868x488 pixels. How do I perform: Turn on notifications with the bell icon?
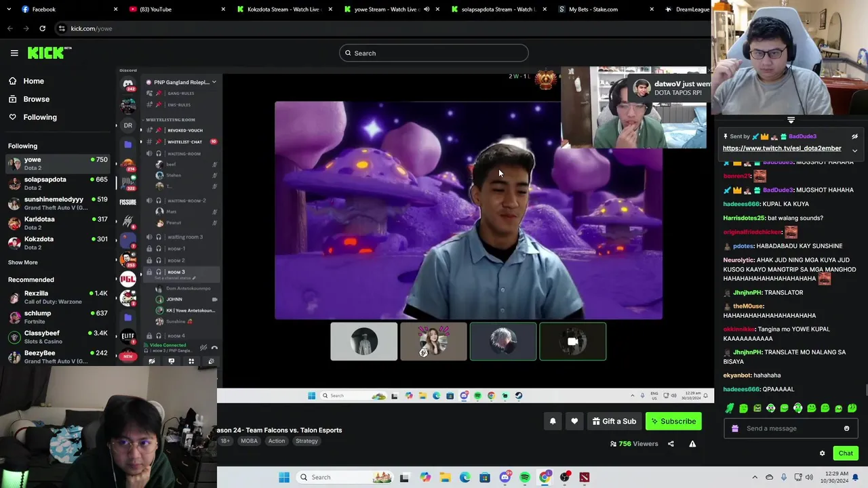click(553, 422)
